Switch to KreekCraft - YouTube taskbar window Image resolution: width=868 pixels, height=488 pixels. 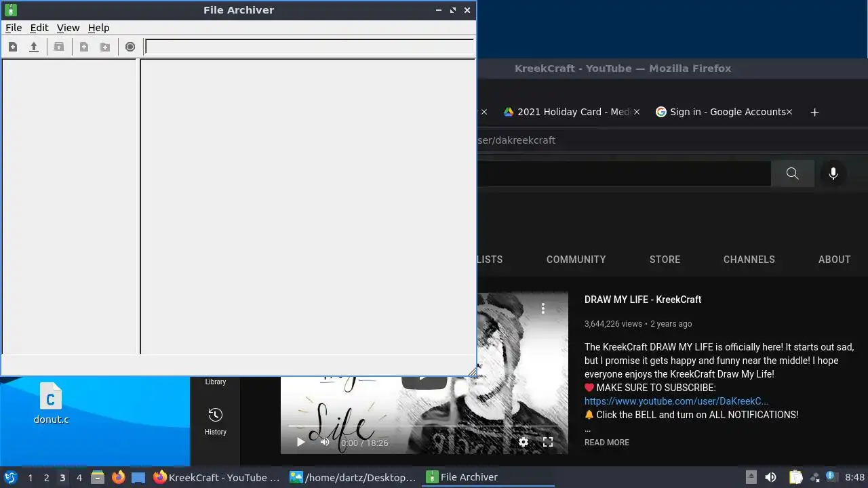click(x=217, y=478)
